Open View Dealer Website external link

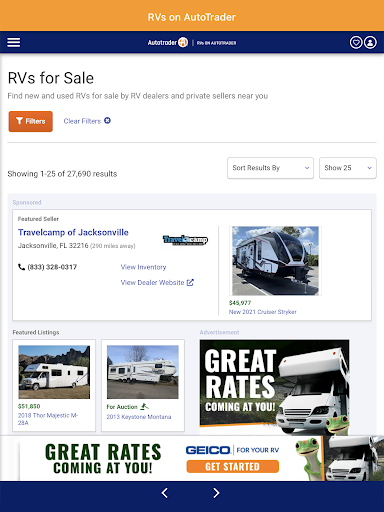point(157,283)
